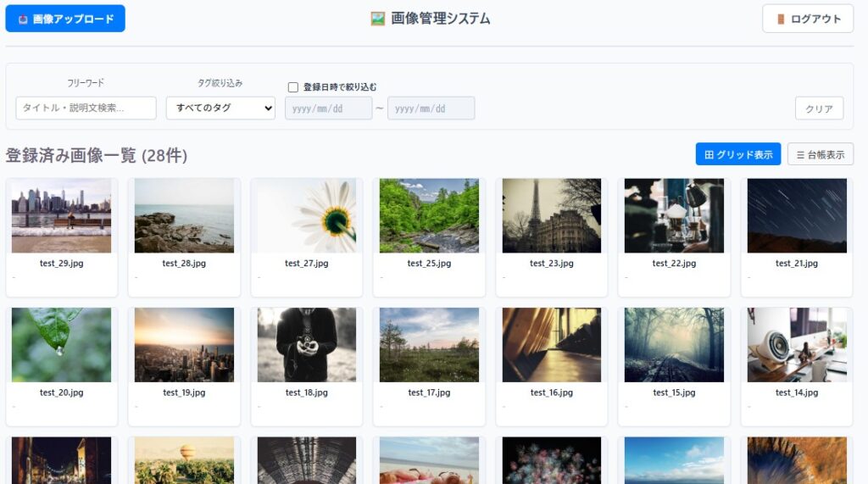Enable 登録日時で絞り込む checkbox
The image size is (868, 484).
[x=292, y=87]
